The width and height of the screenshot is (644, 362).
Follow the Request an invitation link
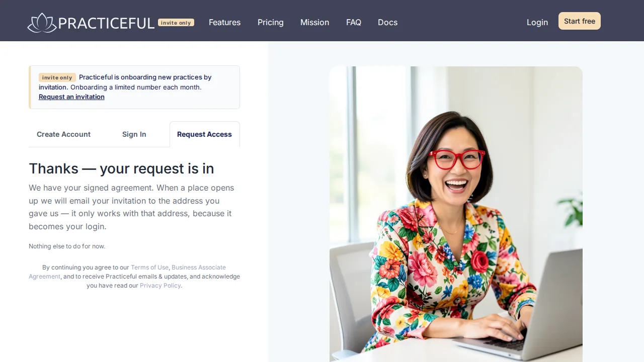(71, 97)
